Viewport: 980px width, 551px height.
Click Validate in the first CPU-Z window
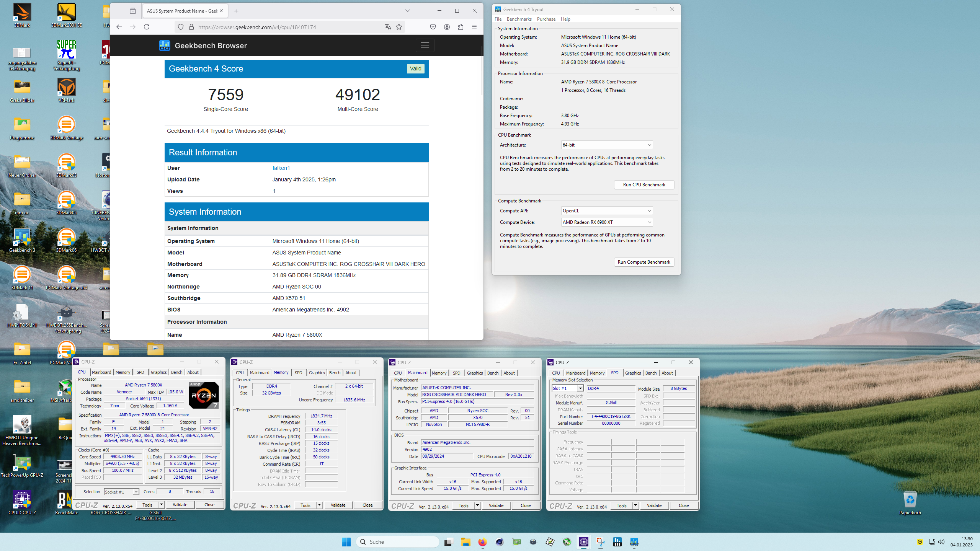tap(180, 505)
